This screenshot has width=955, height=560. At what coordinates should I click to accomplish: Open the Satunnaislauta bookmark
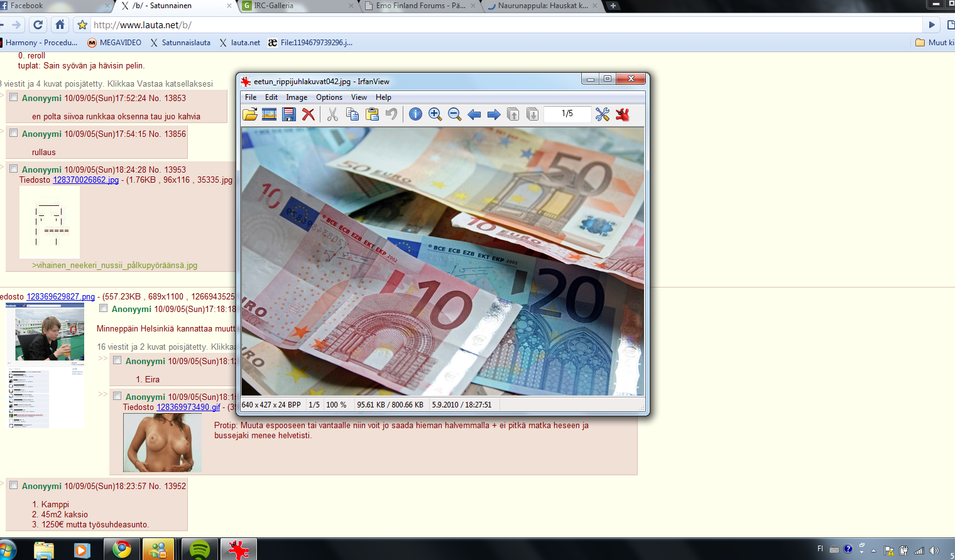(180, 43)
